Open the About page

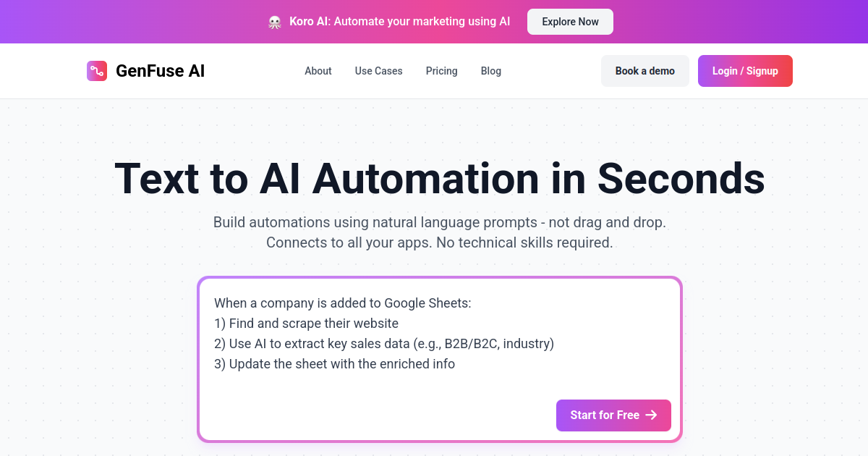(318, 71)
